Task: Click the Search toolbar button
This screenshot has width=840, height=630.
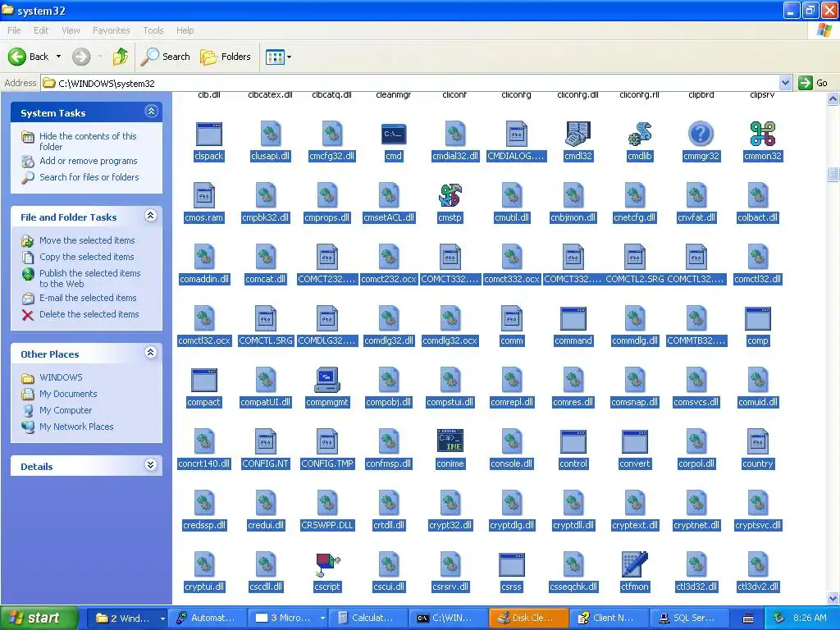Action: click(x=166, y=57)
